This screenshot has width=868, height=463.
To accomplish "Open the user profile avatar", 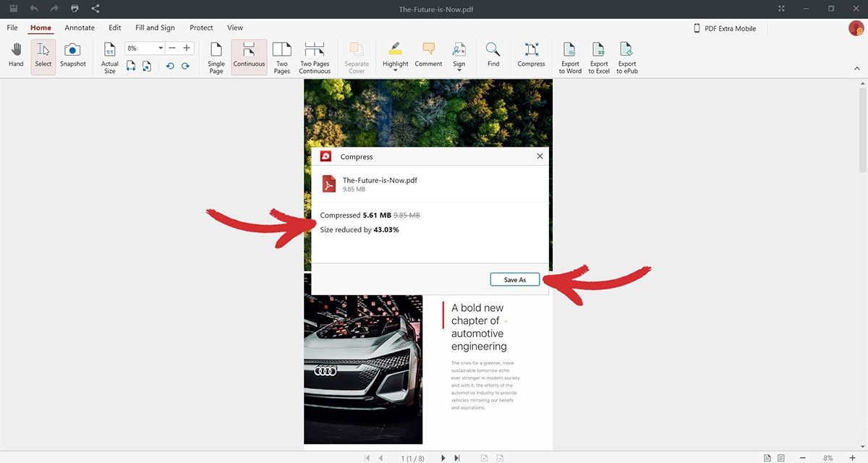I will pyautogui.click(x=856, y=28).
